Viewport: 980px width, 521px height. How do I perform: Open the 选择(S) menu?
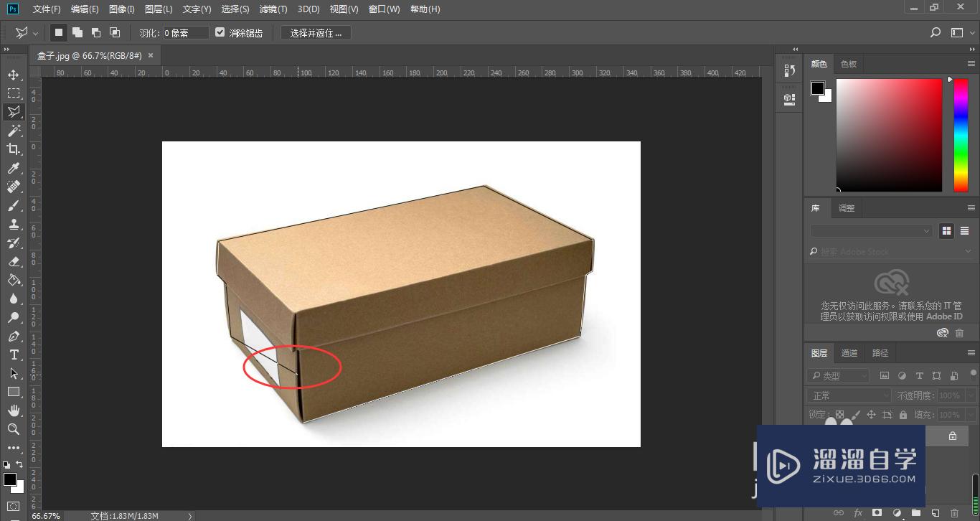click(x=235, y=9)
